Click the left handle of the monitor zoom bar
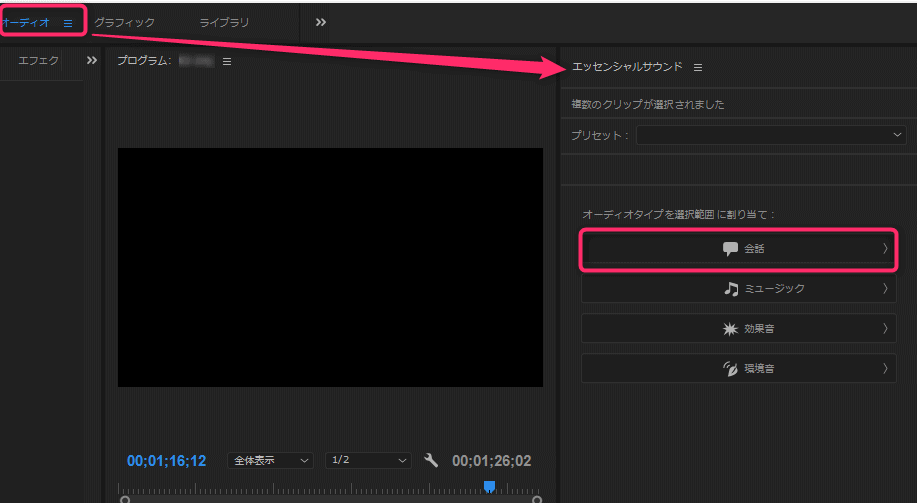917x503 pixels. click(124, 498)
